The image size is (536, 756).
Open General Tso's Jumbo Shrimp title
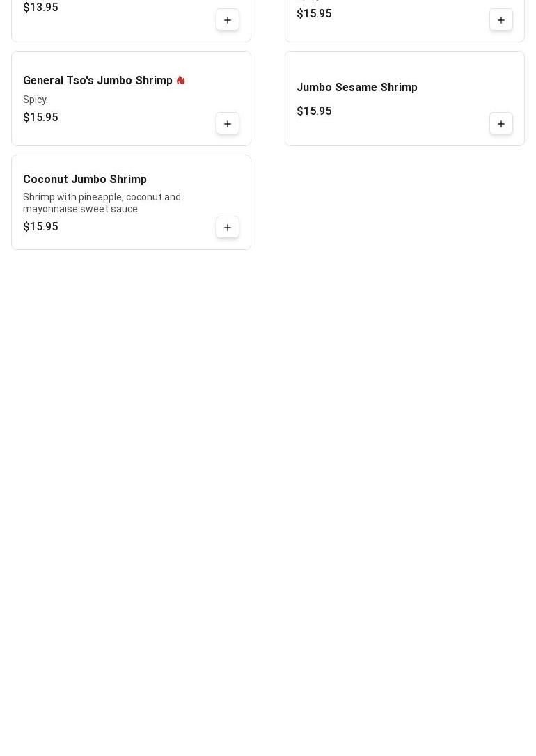click(x=98, y=81)
